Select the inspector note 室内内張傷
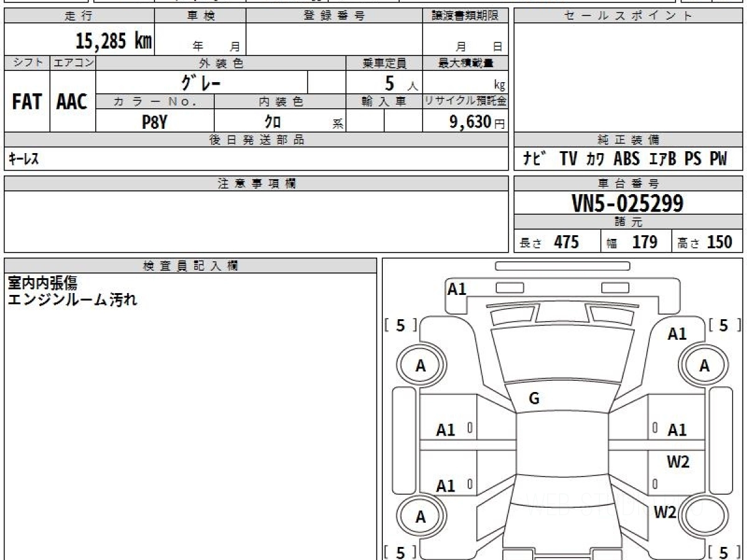This screenshot has height=560, width=747. pyautogui.click(x=42, y=283)
